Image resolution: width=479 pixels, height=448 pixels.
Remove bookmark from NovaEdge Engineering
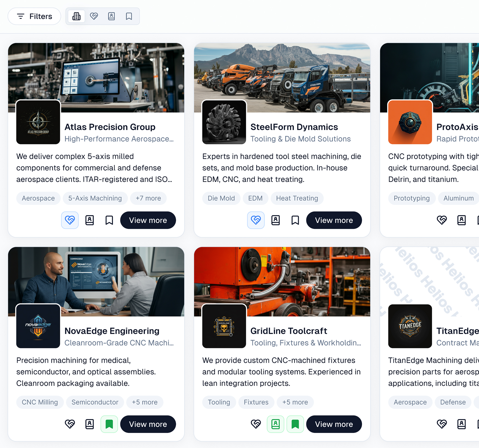click(109, 424)
